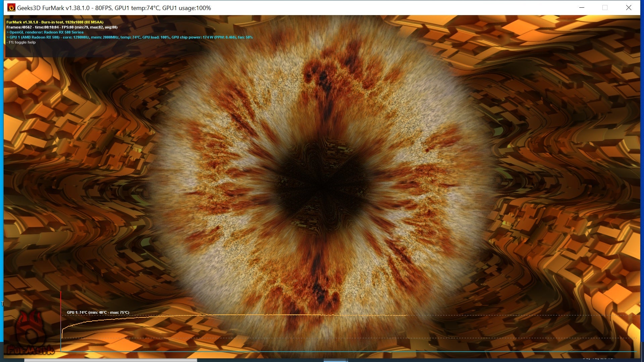Click the Geeks3D FurMark title bar text
The height and width of the screenshot is (362, 644).
tap(114, 8)
